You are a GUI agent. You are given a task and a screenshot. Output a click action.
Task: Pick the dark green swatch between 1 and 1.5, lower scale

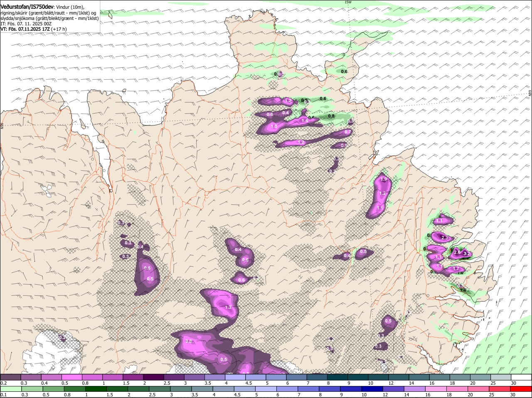[96, 389]
